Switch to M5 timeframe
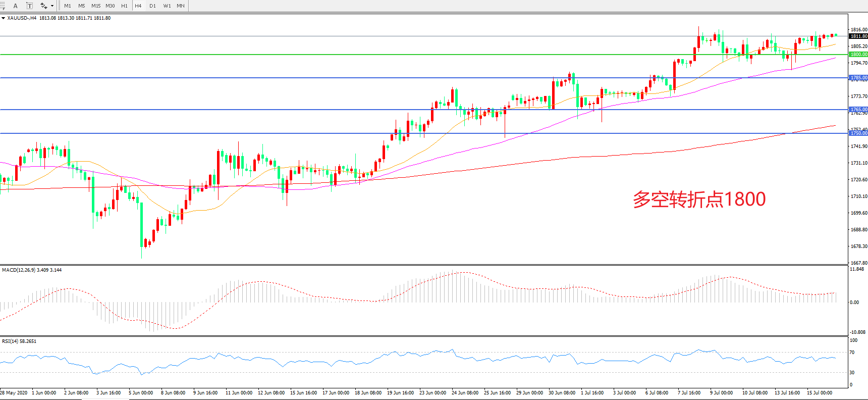868x400 pixels. pyautogui.click(x=81, y=6)
